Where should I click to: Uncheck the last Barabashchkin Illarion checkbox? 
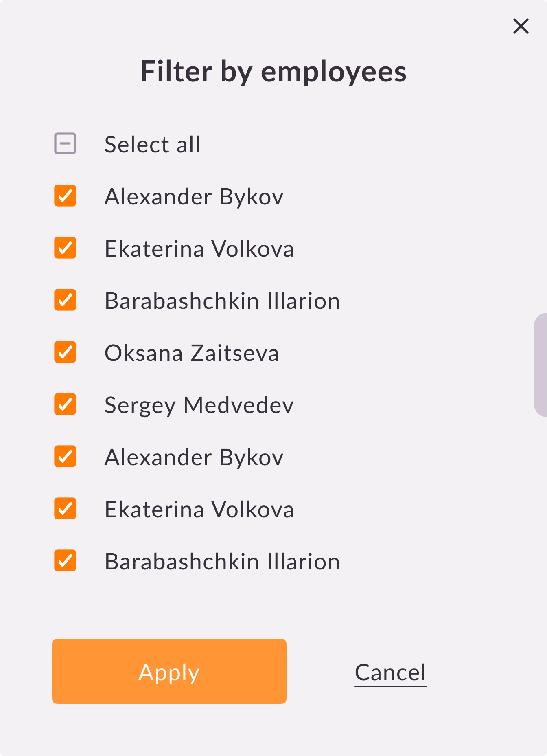65,561
